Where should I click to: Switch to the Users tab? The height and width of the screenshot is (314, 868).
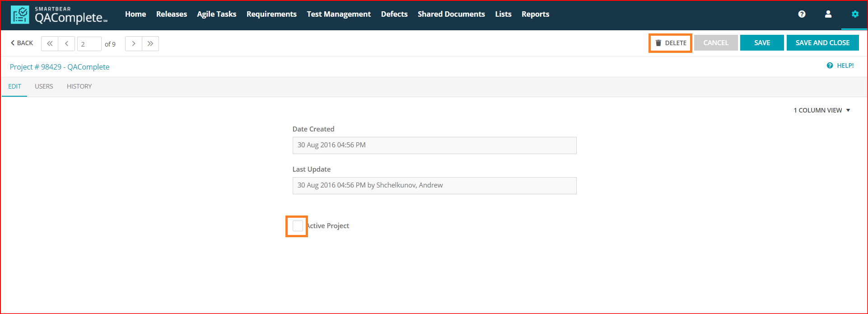tap(44, 86)
